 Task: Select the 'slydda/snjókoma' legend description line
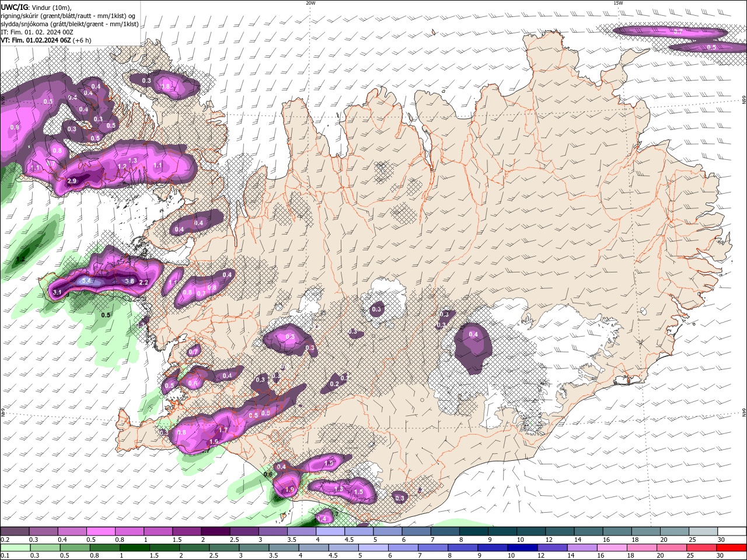tap(69, 24)
